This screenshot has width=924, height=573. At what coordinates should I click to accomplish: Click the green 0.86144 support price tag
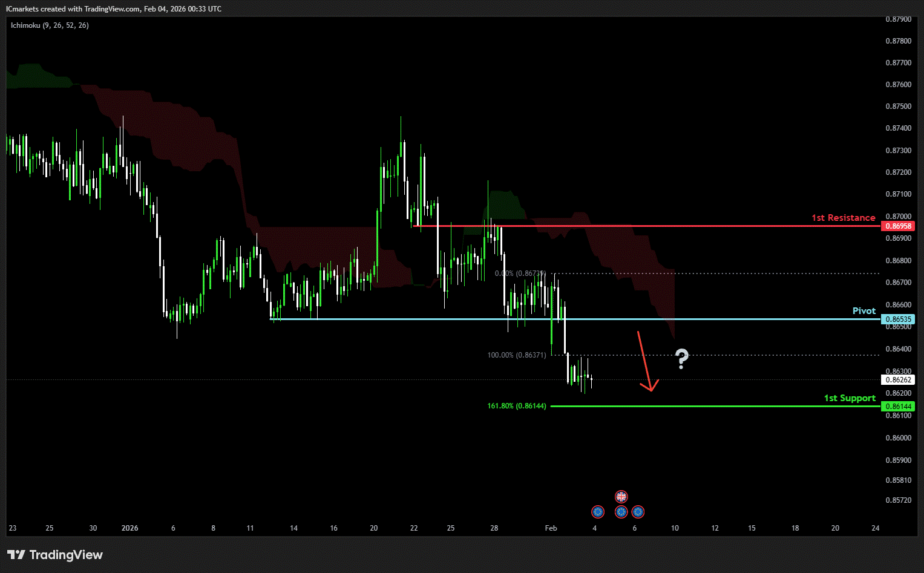pos(899,407)
